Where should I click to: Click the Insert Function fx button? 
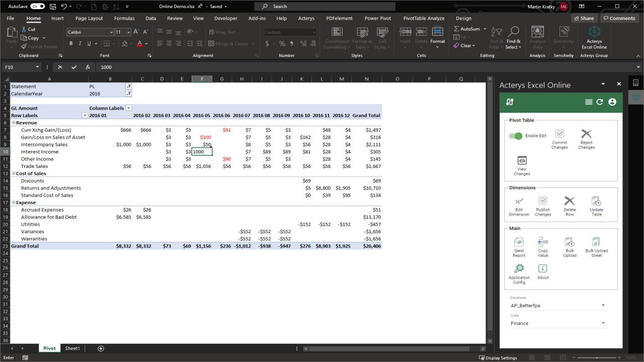point(88,67)
